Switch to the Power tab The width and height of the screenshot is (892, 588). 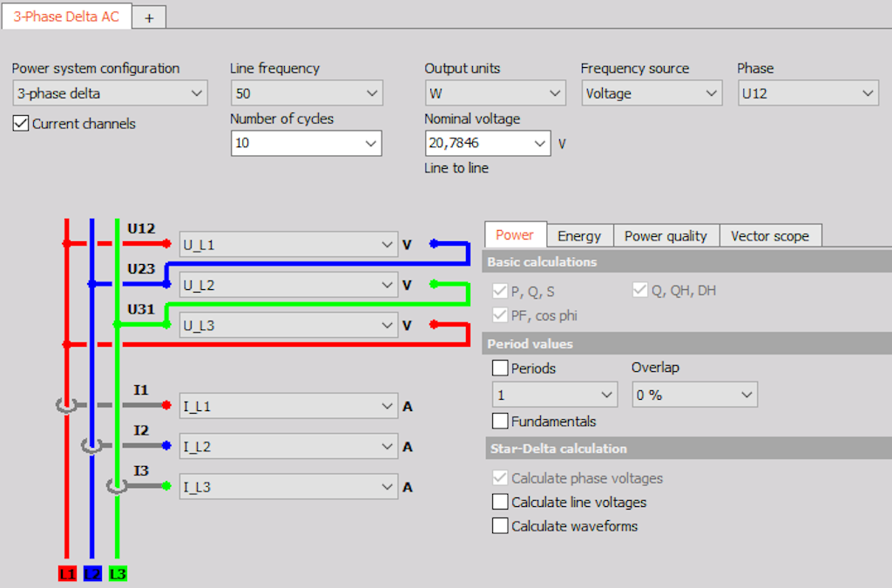515,235
